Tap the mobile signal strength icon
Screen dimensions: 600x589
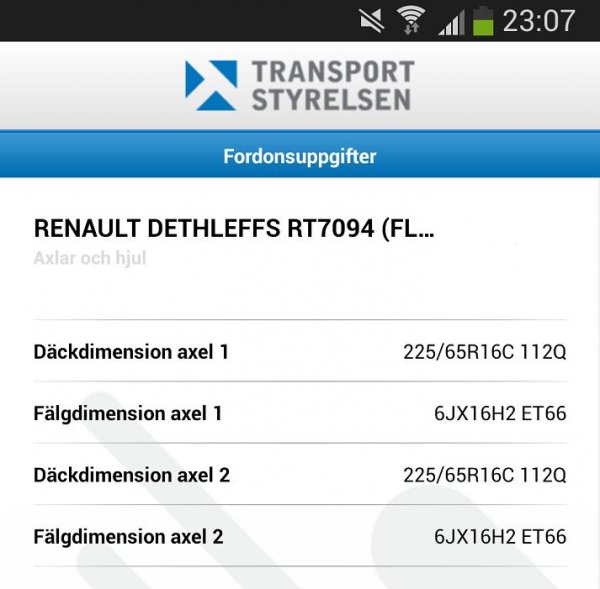tap(451, 22)
